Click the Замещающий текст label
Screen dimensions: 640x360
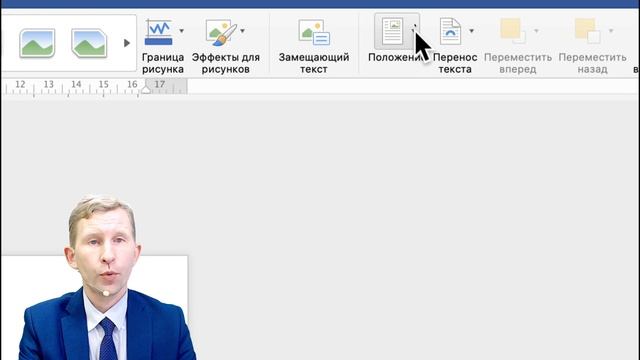314,63
